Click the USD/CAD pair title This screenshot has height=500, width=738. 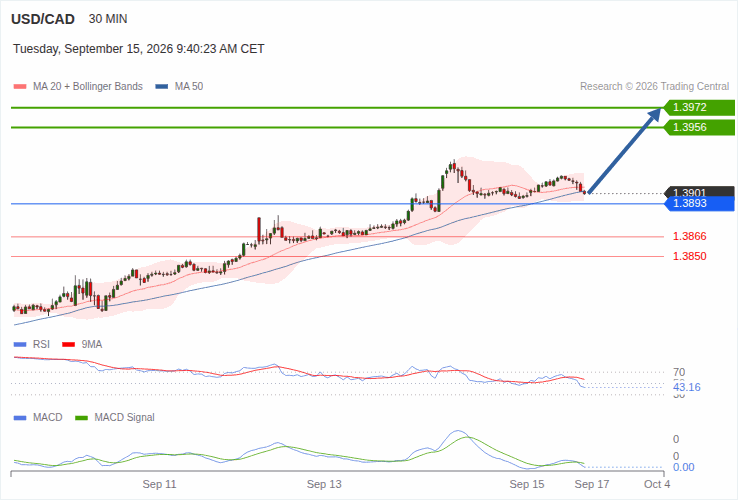tap(43, 19)
